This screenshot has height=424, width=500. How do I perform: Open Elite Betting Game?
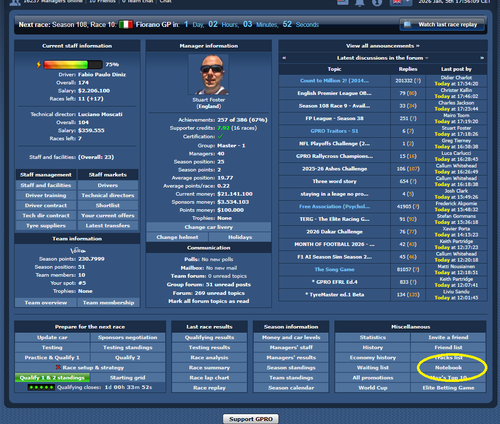pos(448,388)
